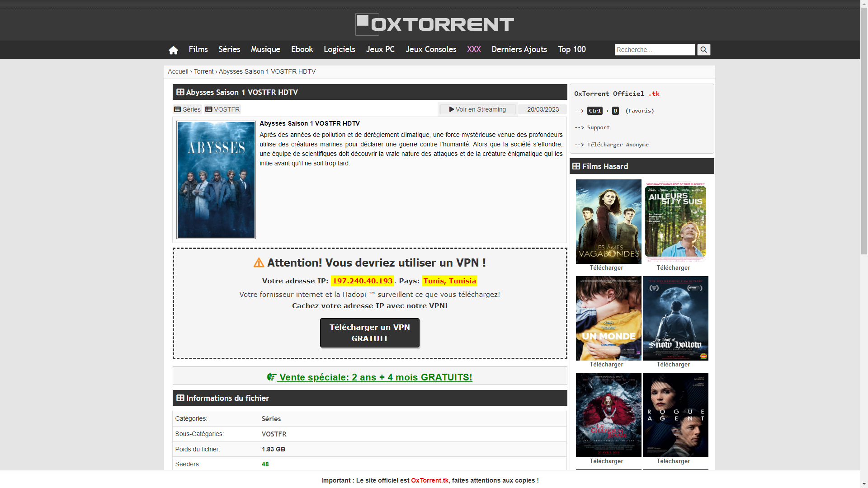Click the grid icon beside Abysses title header
868x488 pixels.
pos(180,92)
